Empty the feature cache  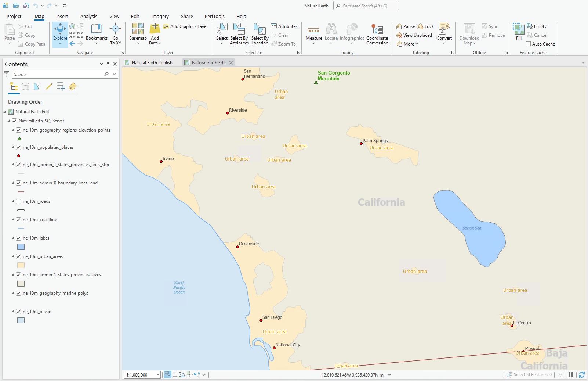pyautogui.click(x=537, y=26)
